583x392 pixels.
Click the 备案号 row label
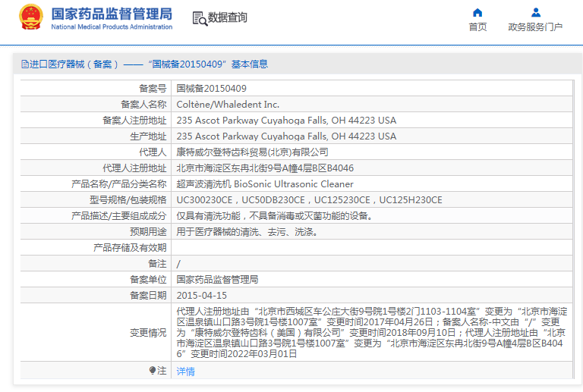[x=153, y=89]
